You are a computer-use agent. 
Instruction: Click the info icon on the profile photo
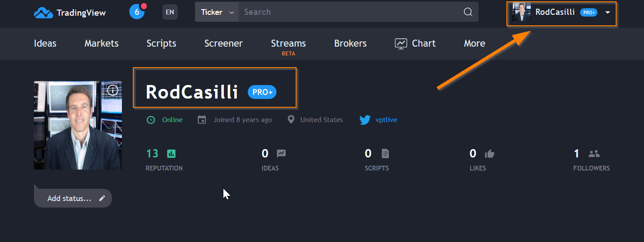click(x=113, y=90)
